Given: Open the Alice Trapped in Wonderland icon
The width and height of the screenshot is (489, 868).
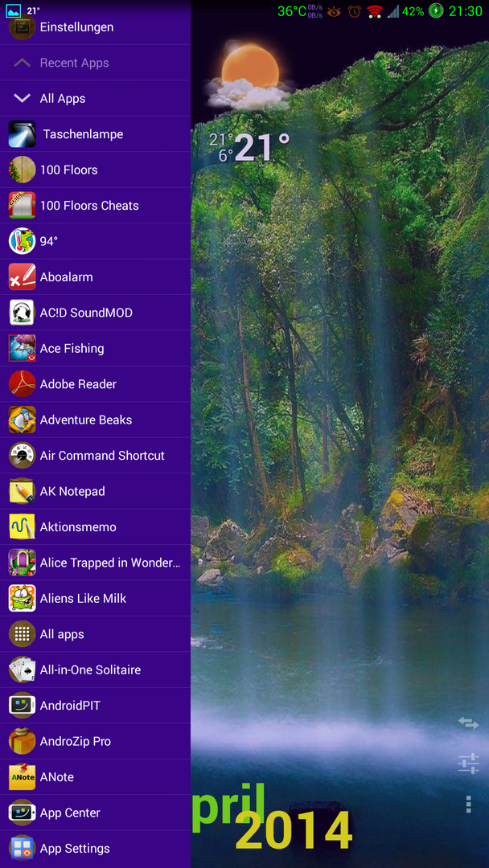Looking at the screenshot, I should [x=23, y=563].
